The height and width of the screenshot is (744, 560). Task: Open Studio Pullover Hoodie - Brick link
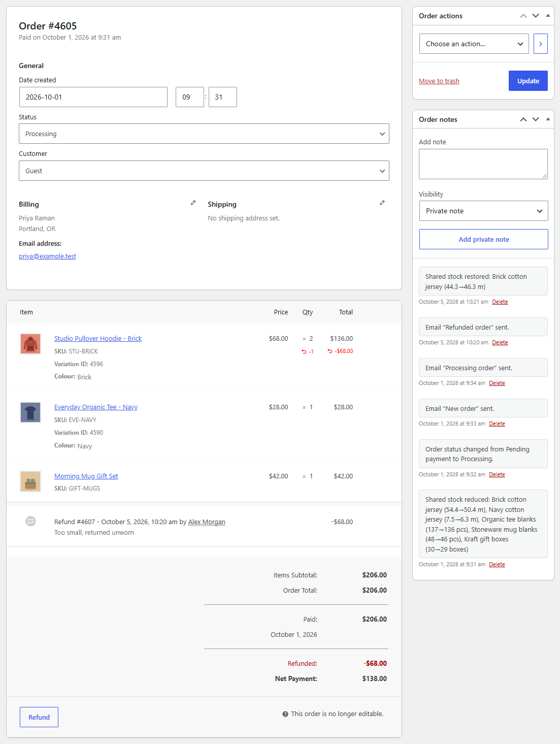(98, 338)
